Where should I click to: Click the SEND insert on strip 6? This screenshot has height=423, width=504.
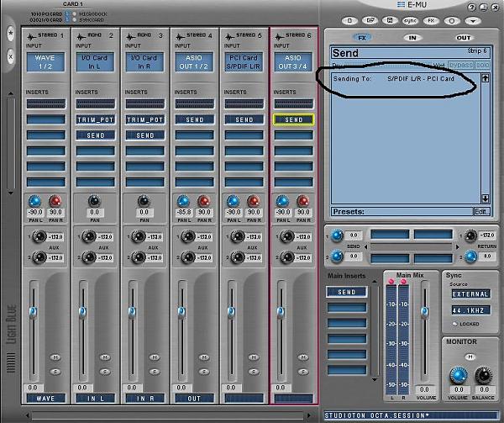tap(293, 120)
